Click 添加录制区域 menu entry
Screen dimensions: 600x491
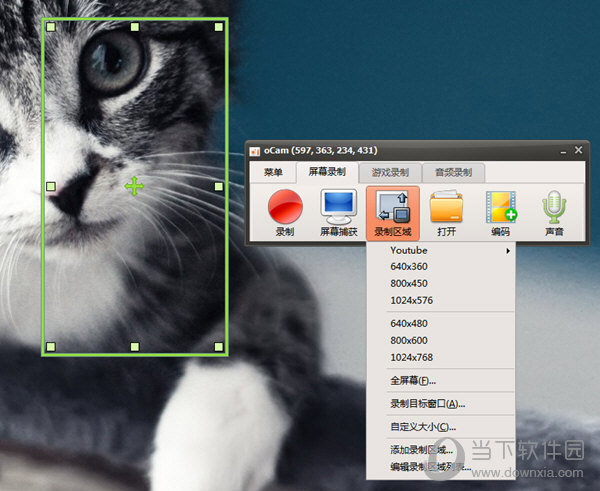pos(421,450)
